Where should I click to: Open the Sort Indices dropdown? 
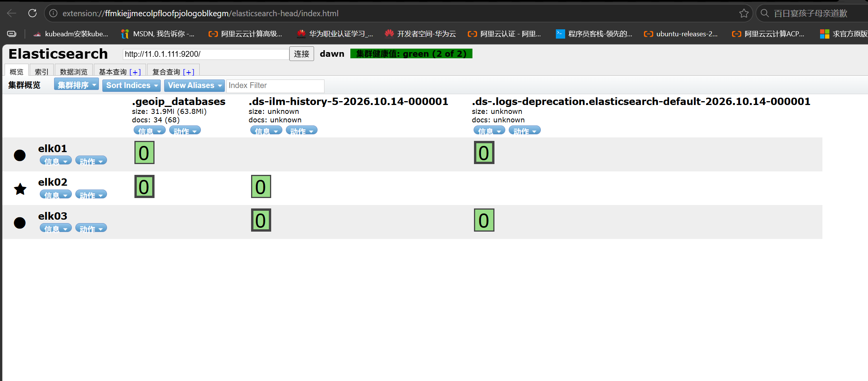[x=131, y=85]
